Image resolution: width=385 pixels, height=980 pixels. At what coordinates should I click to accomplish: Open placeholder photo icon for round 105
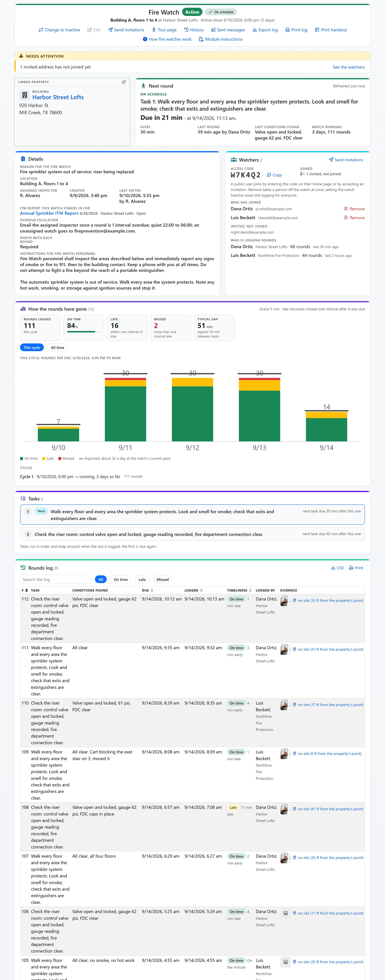[285, 962]
